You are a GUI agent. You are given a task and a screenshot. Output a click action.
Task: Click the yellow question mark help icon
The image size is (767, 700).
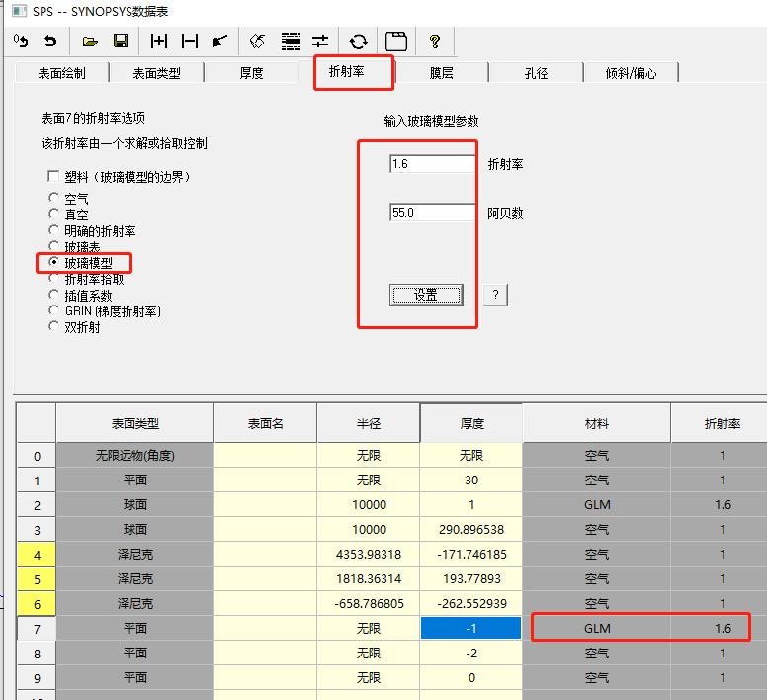click(x=434, y=42)
